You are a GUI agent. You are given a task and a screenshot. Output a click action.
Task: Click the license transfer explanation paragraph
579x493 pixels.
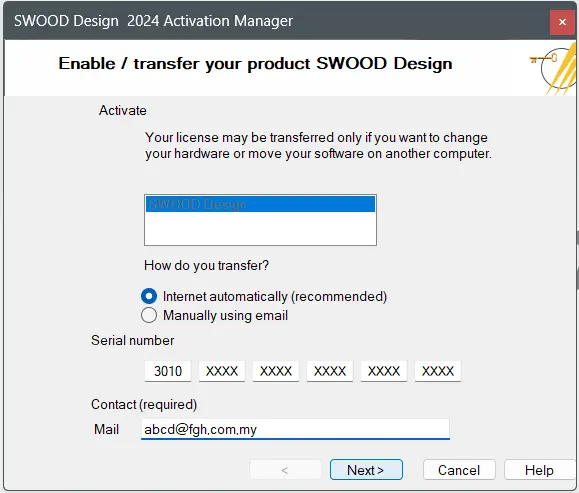(318, 145)
